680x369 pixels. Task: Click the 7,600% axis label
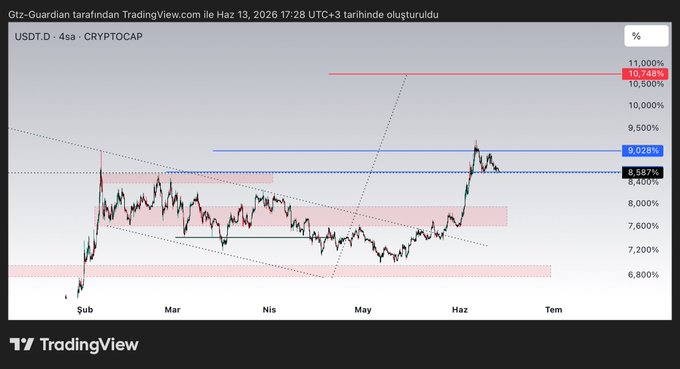pos(643,226)
